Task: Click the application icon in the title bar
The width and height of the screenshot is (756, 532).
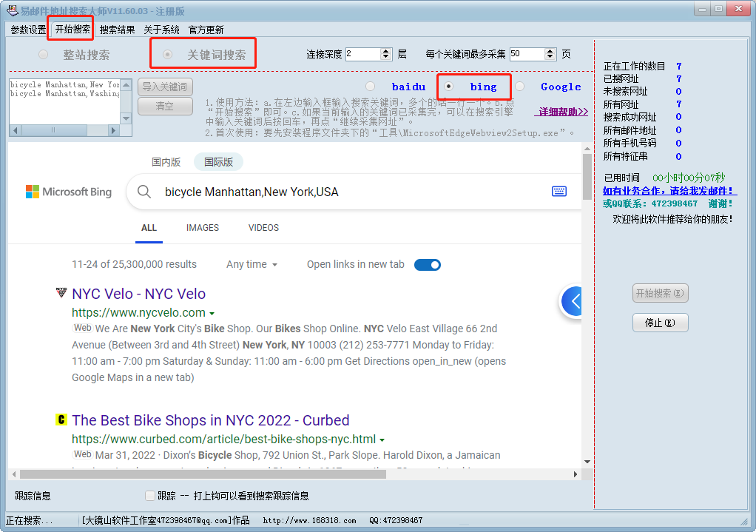Action: (x=13, y=10)
